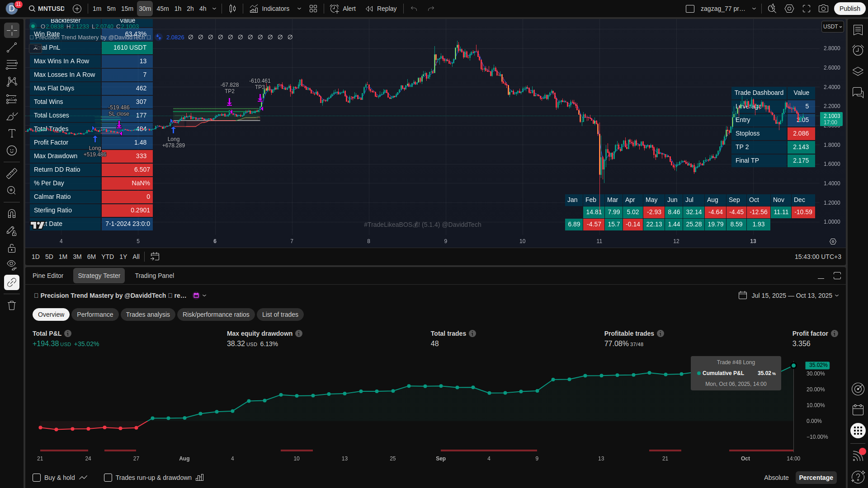This screenshot has width=868, height=488.
Task: Switch equity chart to Absolute
Action: point(776,478)
